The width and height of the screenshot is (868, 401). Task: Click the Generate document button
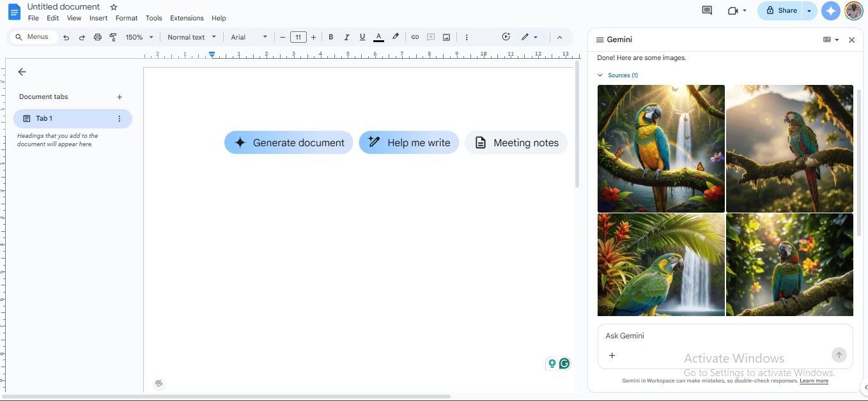pyautogui.click(x=289, y=142)
